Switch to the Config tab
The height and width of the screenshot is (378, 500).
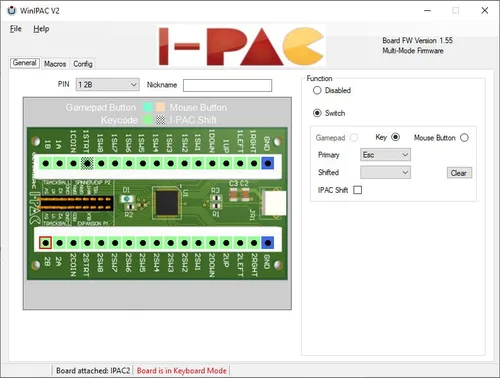pos(83,64)
